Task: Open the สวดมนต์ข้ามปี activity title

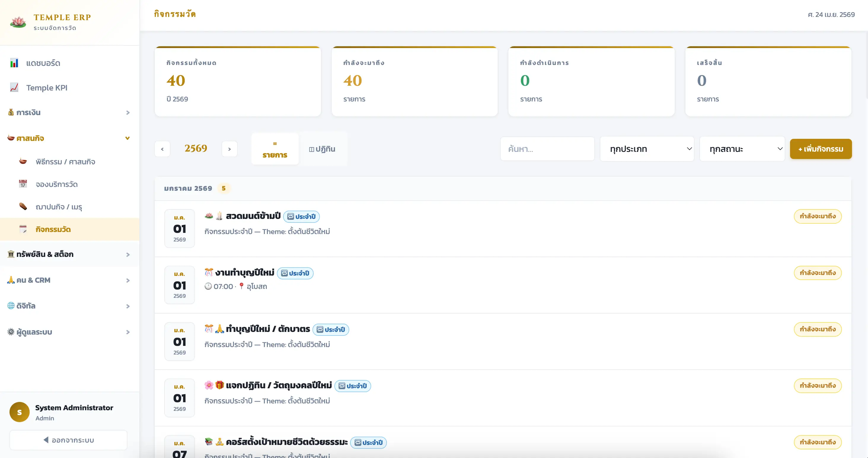Action: tap(253, 216)
